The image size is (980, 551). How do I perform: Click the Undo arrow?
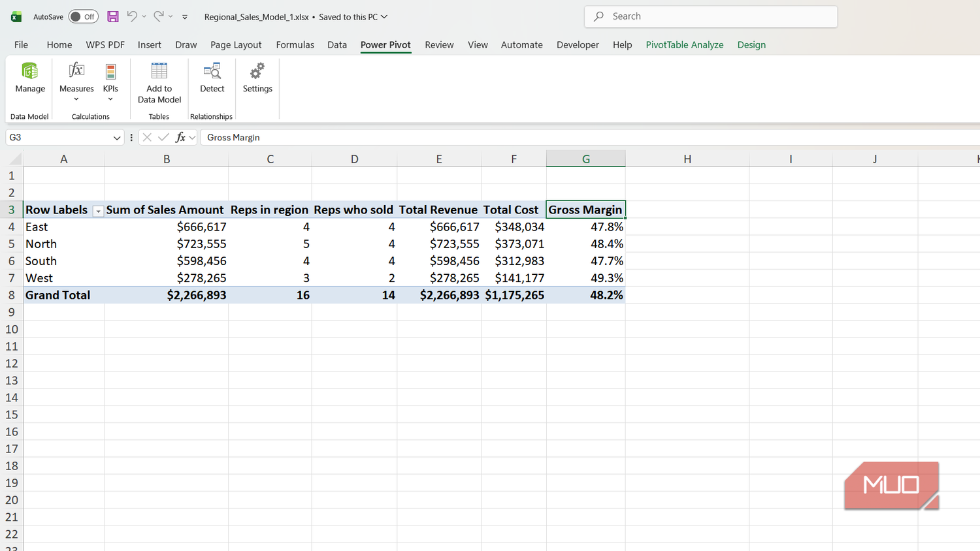tap(132, 16)
